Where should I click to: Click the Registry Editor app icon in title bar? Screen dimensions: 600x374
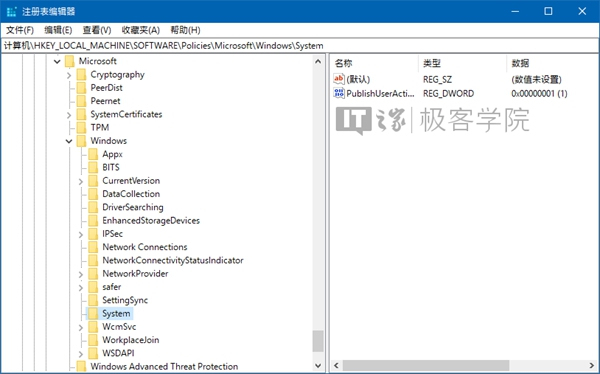[x=11, y=11]
